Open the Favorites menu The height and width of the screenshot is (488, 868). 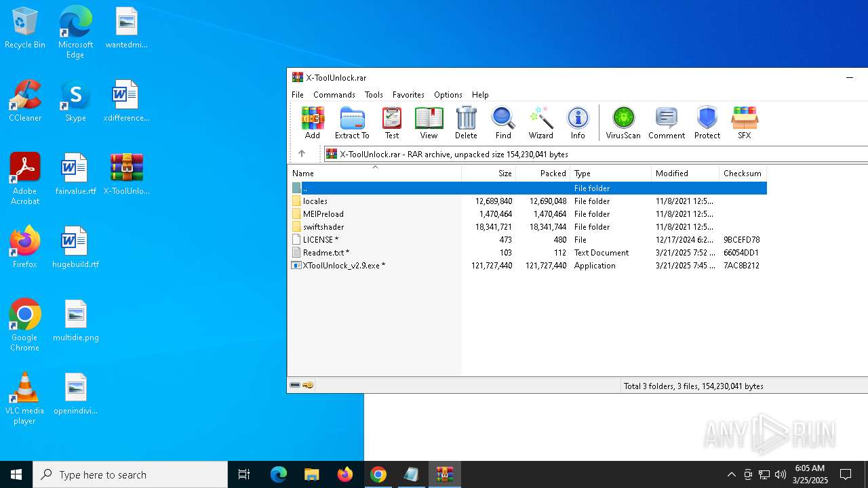pyautogui.click(x=408, y=95)
